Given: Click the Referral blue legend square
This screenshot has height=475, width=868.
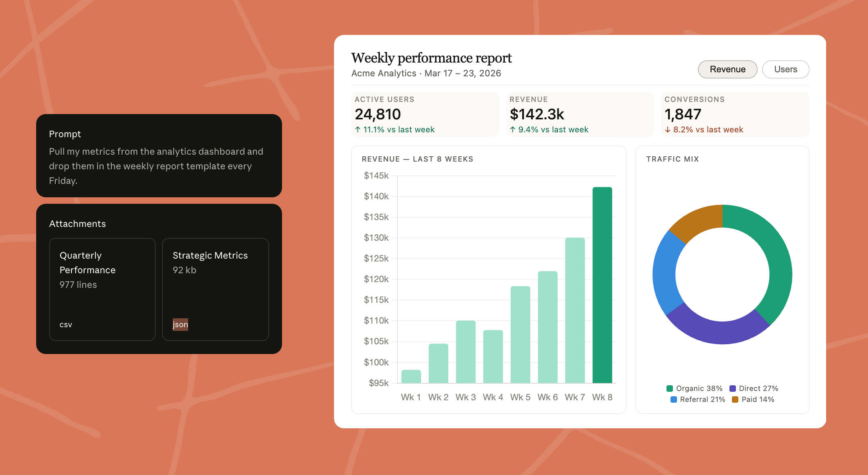Looking at the screenshot, I should click(674, 399).
